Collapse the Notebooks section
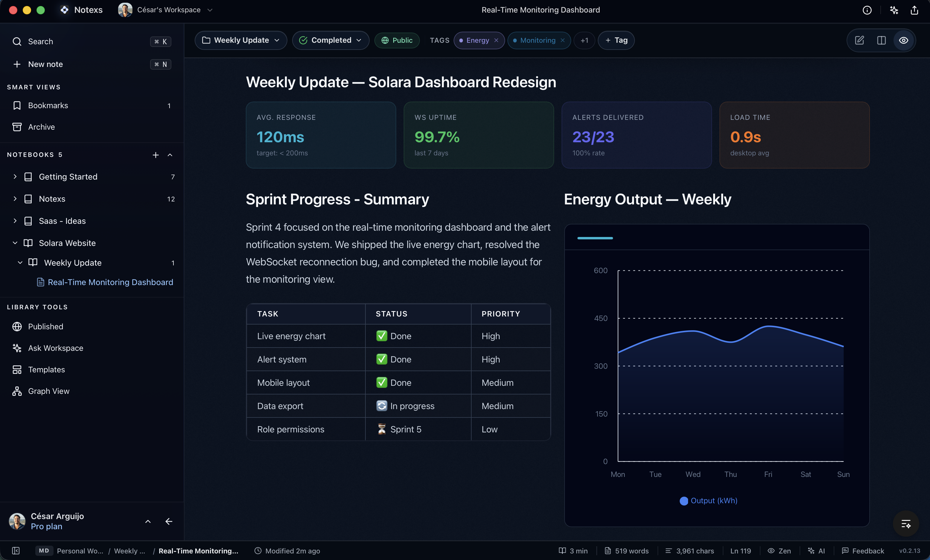This screenshot has height=560, width=930. pyautogui.click(x=170, y=155)
